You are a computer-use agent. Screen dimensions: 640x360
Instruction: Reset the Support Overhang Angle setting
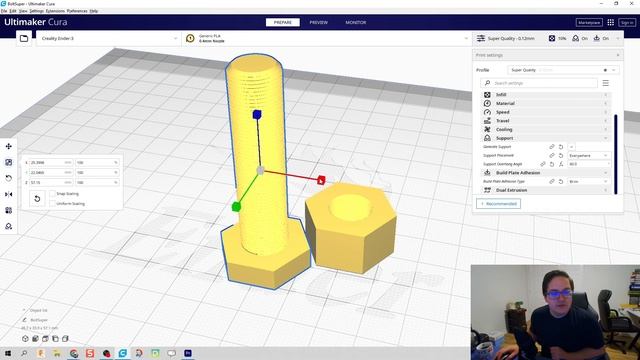point(552,164)
